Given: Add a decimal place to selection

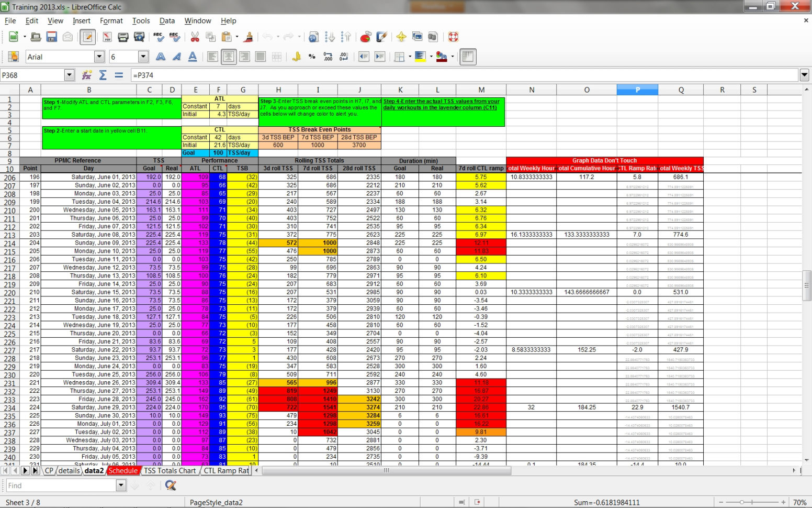Looking at the screenshot, I should pyautogui.click(x=327, y=57).
